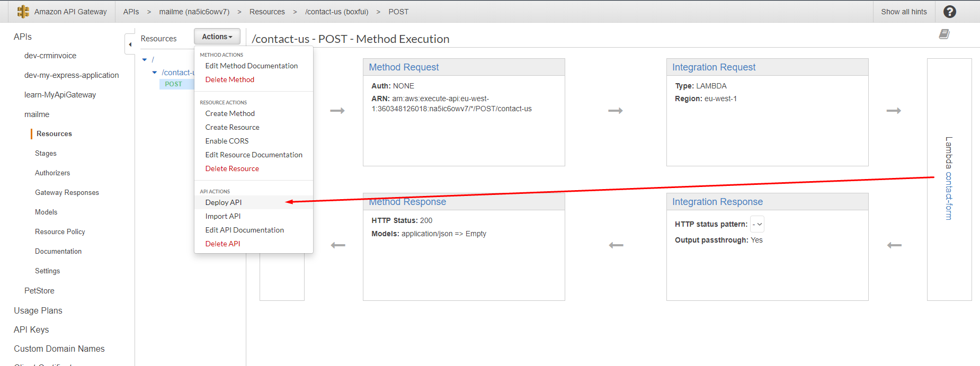Collapse the sidebar with the arrow handle
This screenshot has width=980, height=366.
130,44
